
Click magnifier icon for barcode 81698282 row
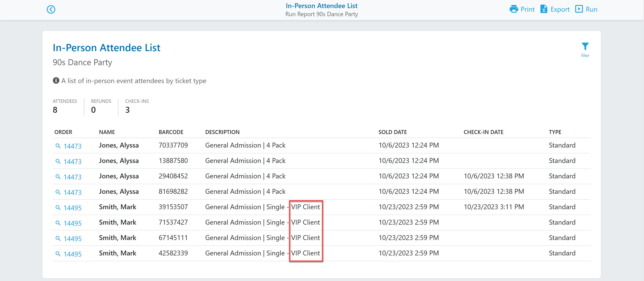tap(58, 192)
